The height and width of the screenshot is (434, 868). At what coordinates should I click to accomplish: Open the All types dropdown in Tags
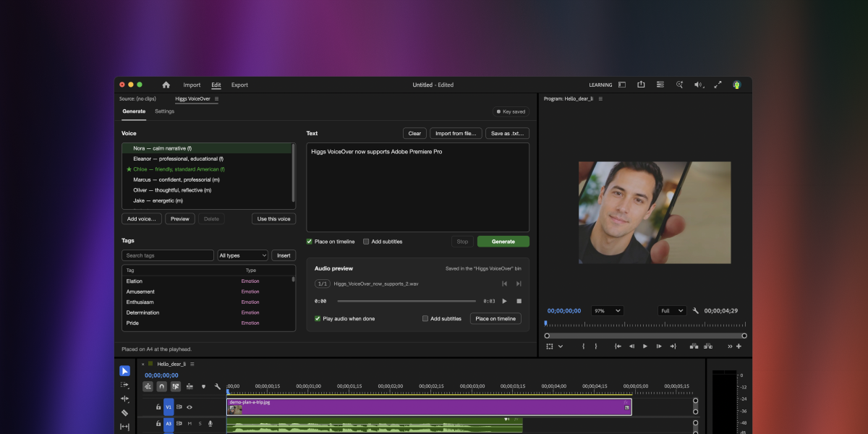pyautogui.click(x=243, y=255)
